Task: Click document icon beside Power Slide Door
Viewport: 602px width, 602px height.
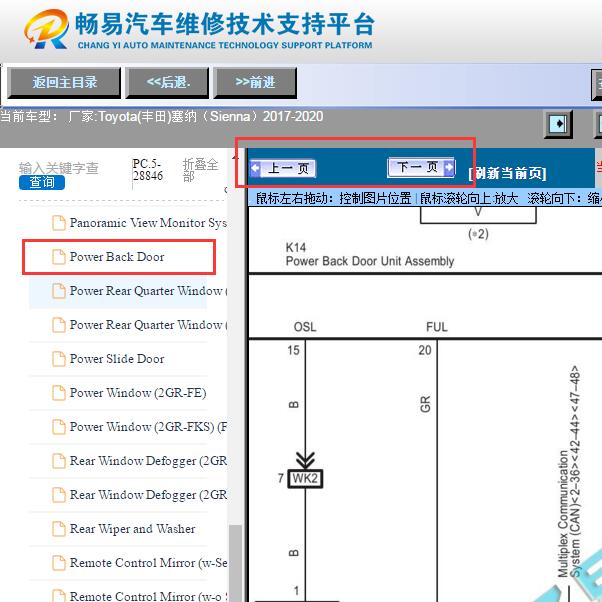Action: point(59,359)
